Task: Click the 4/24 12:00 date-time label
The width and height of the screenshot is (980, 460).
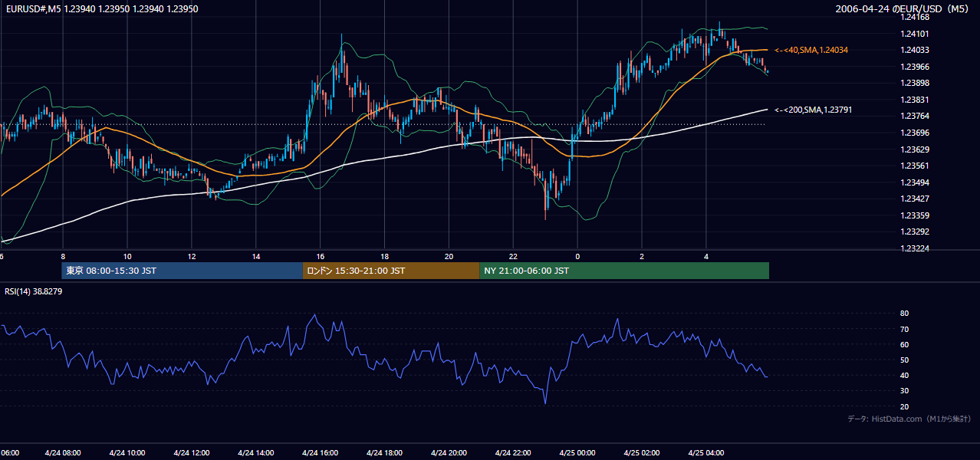Action: 192,453
